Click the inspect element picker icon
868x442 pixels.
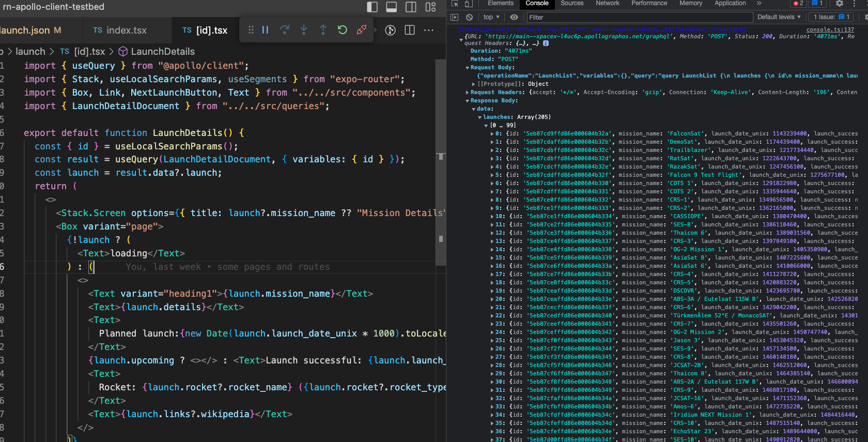[x=455, y=4]
